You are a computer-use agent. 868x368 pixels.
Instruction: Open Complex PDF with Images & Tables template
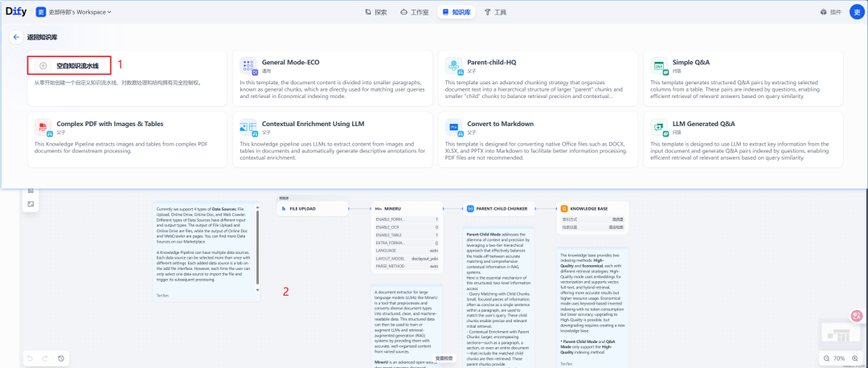coord(43,128)
